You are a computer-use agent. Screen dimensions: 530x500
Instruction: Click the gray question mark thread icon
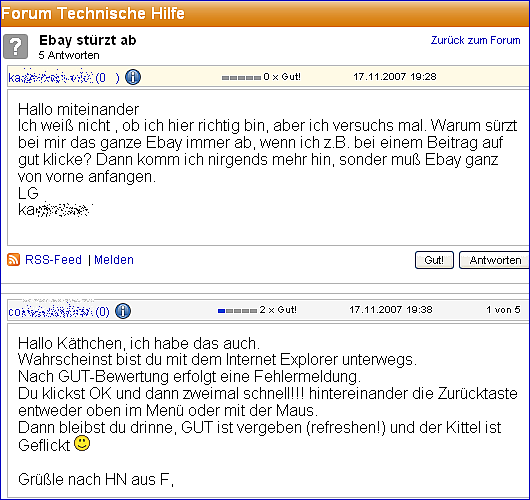(15, 46)
